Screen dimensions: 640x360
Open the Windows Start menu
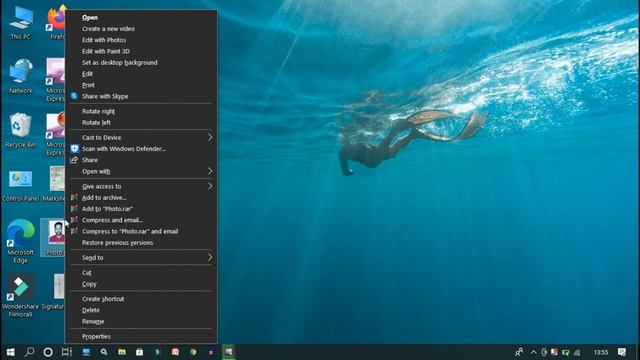[x=11, y=352]
